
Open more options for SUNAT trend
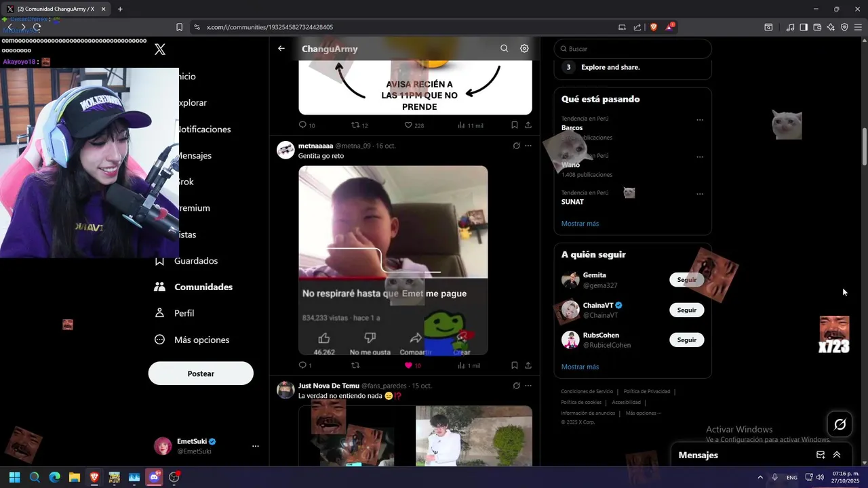pyautogui.click(x=700, y=194)
